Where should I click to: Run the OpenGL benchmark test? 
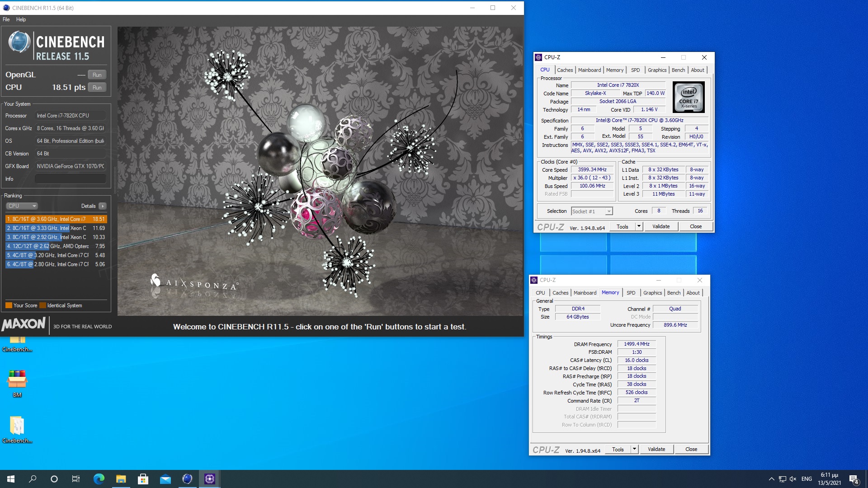click(x=97, y=75)
